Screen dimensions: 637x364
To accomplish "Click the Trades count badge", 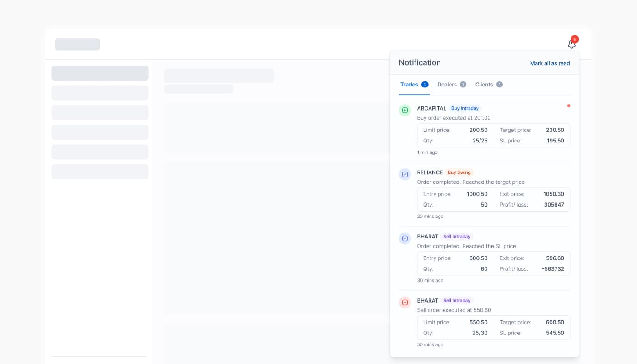I will point(425,85).
